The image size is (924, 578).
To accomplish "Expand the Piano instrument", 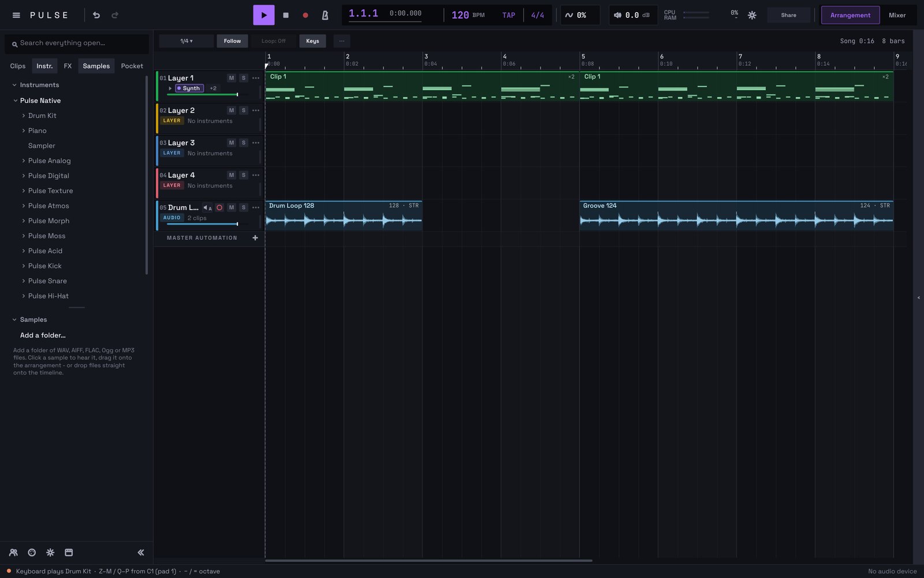I will 23,131.
